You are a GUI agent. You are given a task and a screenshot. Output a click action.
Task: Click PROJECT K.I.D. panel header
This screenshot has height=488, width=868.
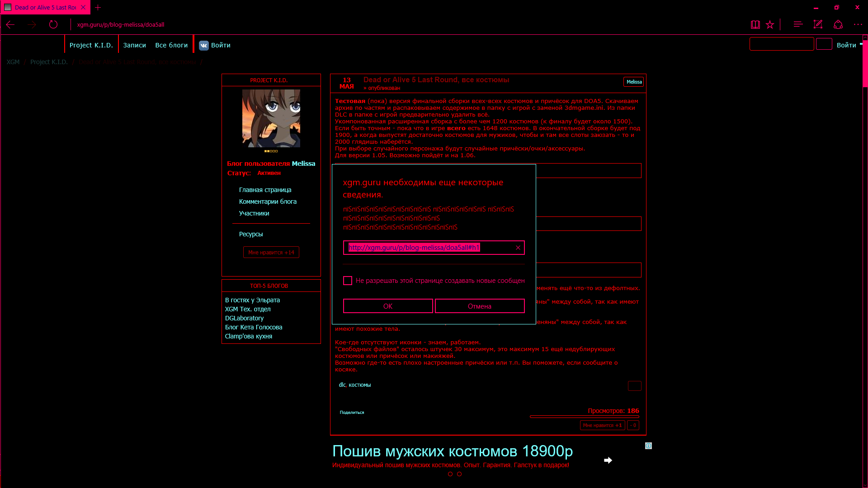(x=271, y=80)
